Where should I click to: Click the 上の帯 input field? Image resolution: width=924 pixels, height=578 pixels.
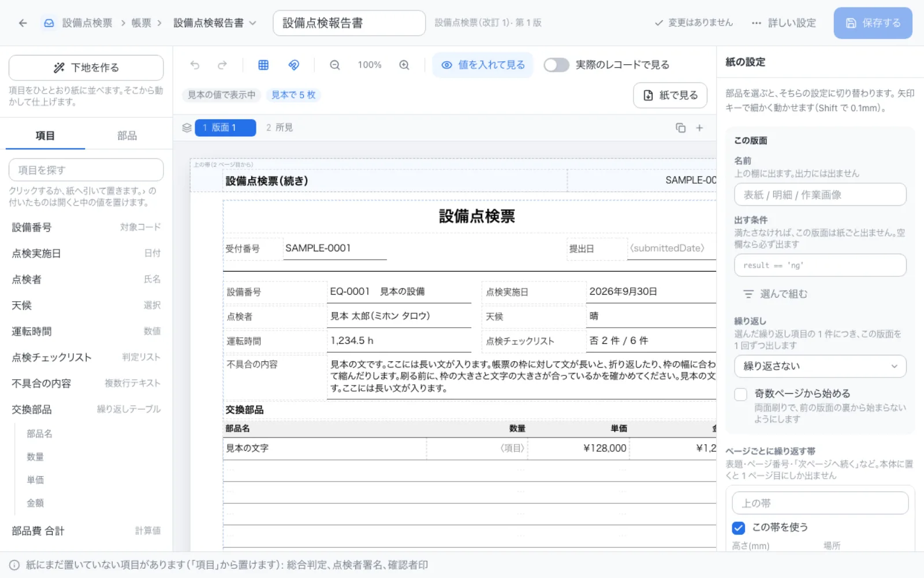(820, 503)
